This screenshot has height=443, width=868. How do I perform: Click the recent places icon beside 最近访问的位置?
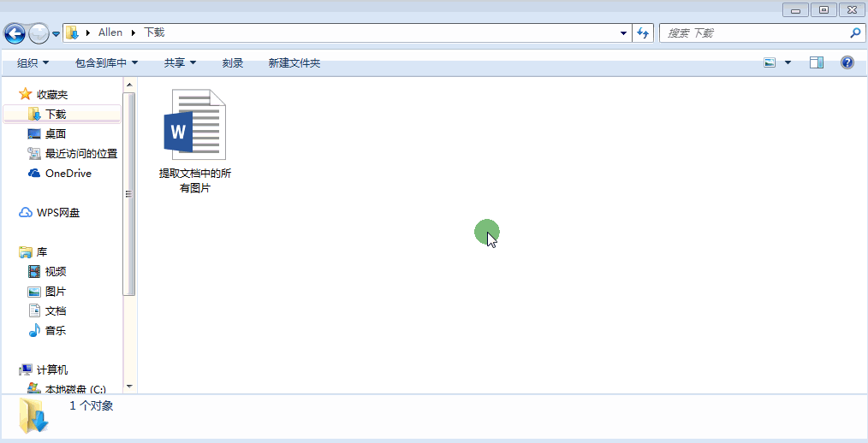[34, 153]
